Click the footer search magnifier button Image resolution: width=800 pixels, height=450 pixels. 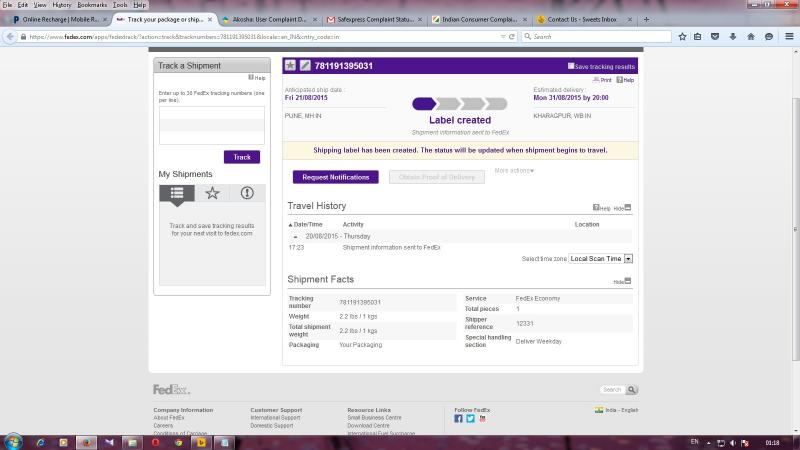(632, 390)
